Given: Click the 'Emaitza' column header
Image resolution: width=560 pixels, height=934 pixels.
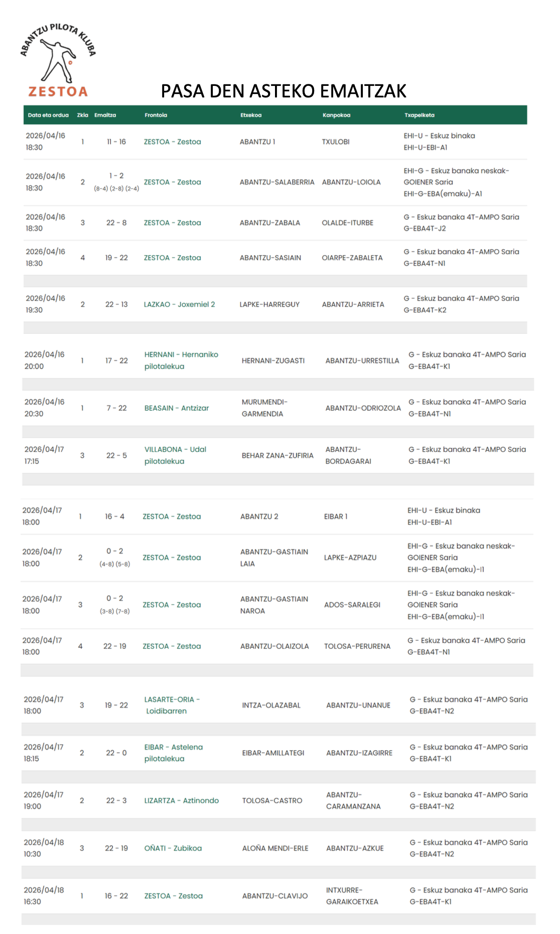Looking at the screenshot, I should click(x=105, y=115).
